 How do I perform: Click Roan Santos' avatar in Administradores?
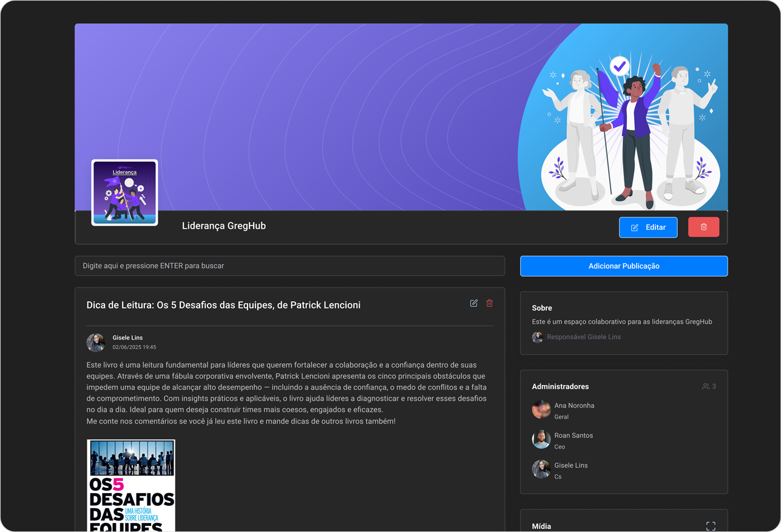tap(541, 440)
